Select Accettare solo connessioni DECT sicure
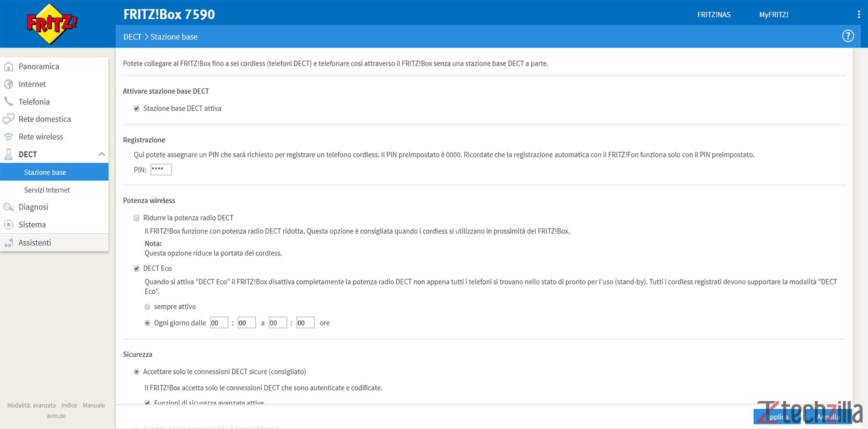Screen dimensions: 868x429 click(137, 372)
